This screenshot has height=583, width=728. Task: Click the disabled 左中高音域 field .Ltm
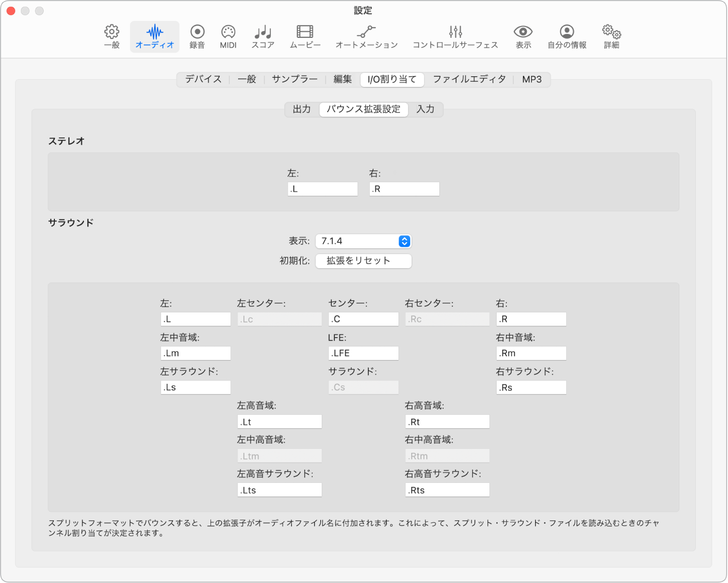(279, 456)
